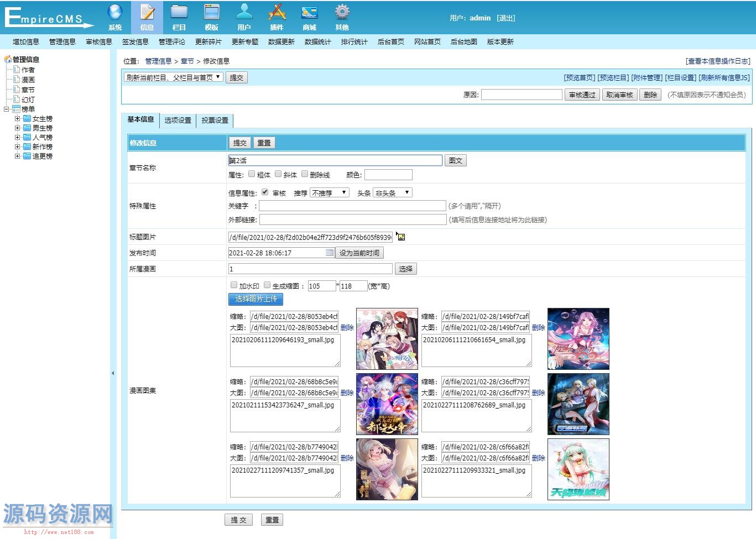Toggle the 粗体 bold checkbox
The width and height of the screenshot is (756, 539).
click(252, 174)
